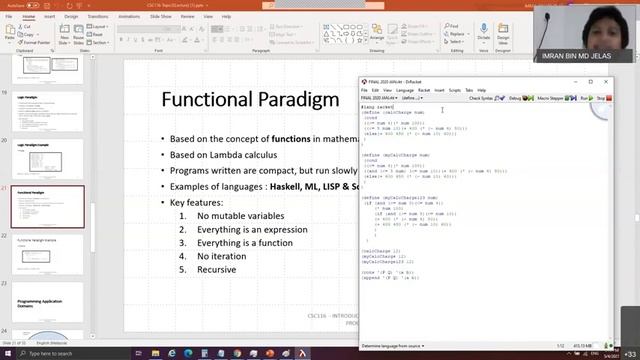Click the Redo icon in Quick Access toolbar
Image resolution: width=640 pixels, height=360 pixels.
[69, 6]
